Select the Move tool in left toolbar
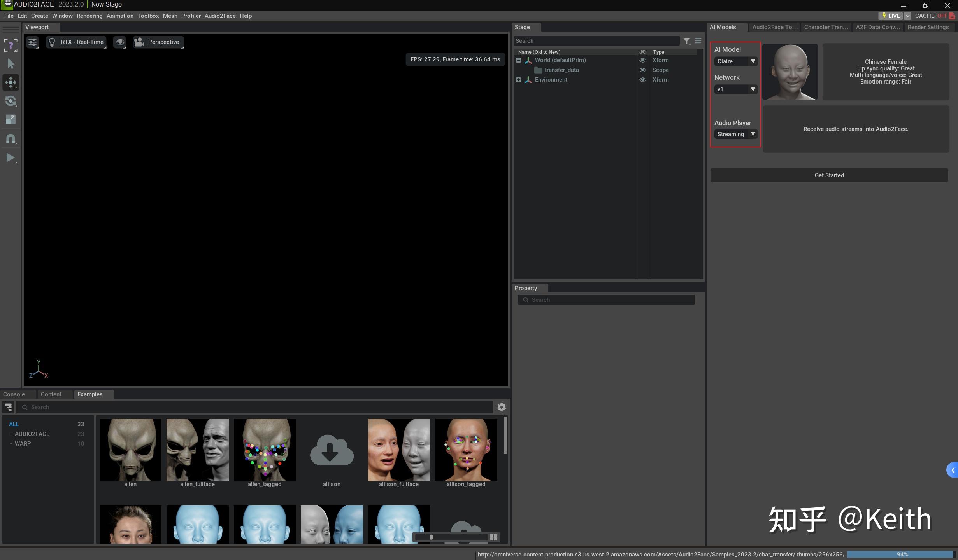This screenshot has height=560, width=958. [x=11, y=82]
